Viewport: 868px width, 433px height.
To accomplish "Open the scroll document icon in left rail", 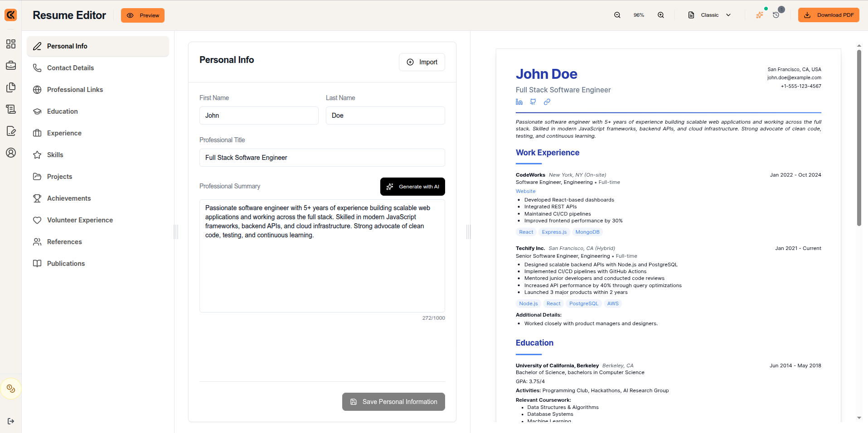I will click(x=11, y=109).
